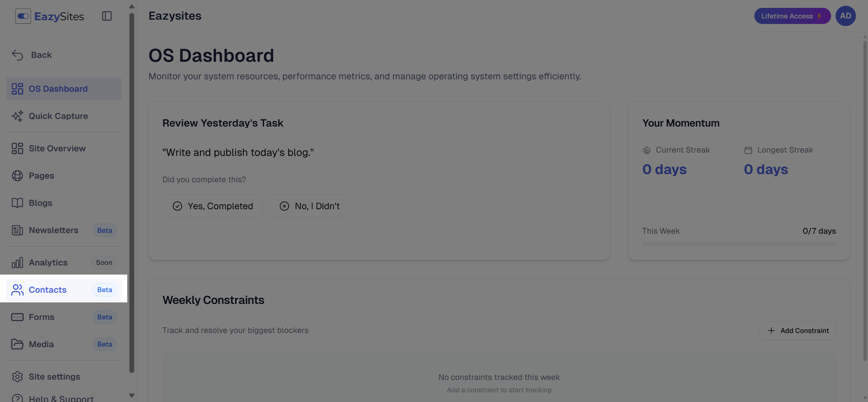
Task: Click the This Week progress bar
Action: click(x=739, y=244)
